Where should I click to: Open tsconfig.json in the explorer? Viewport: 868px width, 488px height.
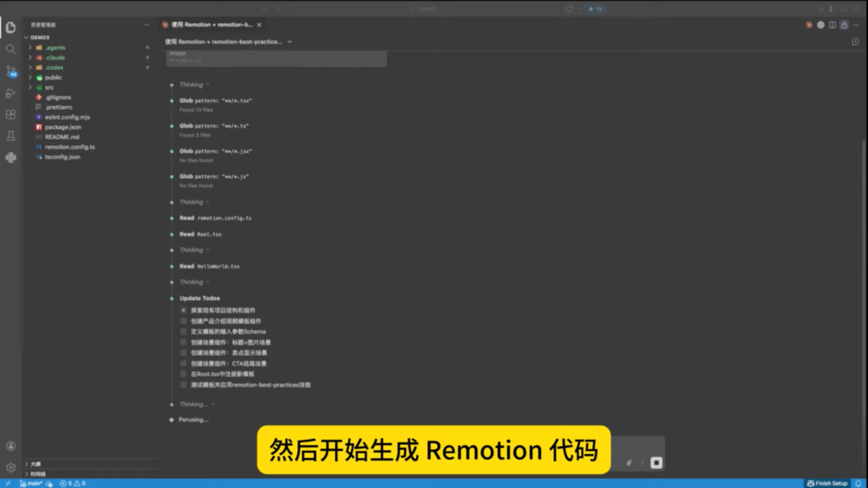click(x=63, y=157)
